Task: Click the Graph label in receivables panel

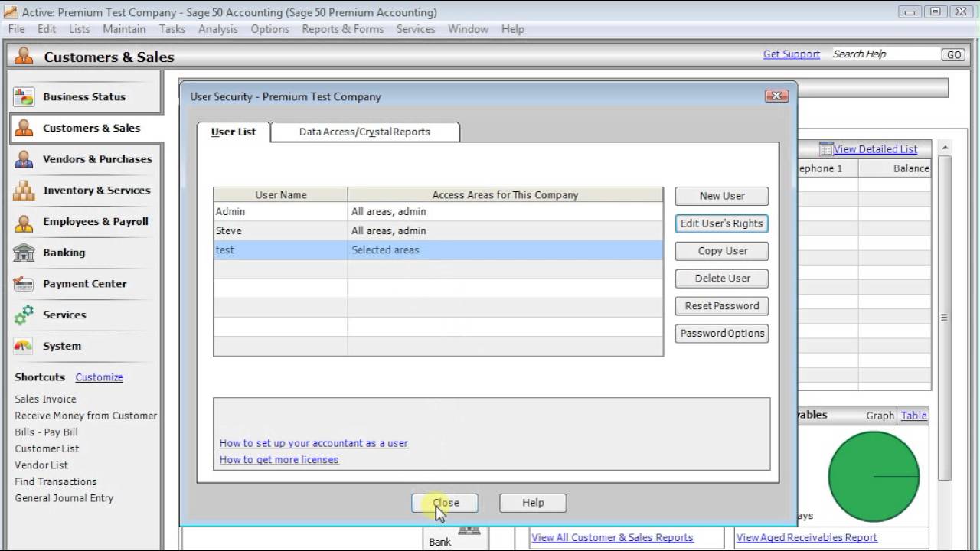Action: click(880, 416)
